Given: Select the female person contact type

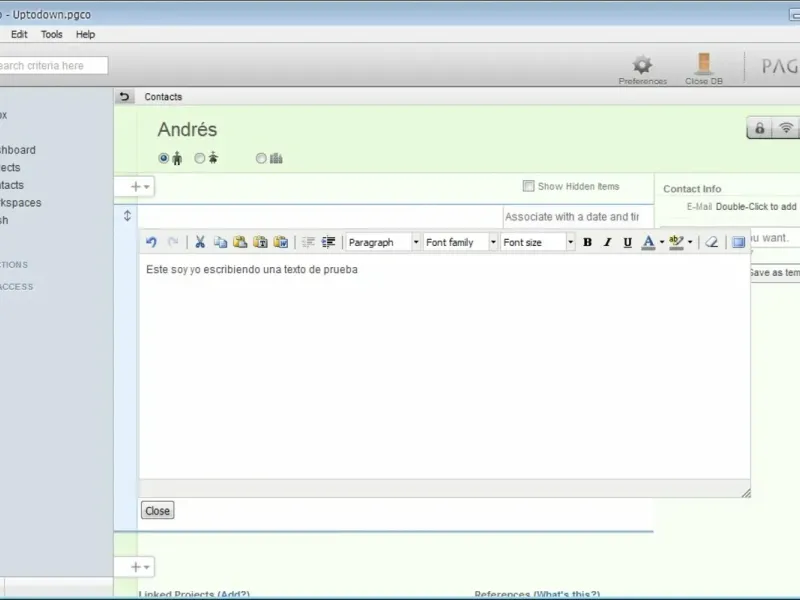Looking at the screenshot, I should tap(199, 158).
